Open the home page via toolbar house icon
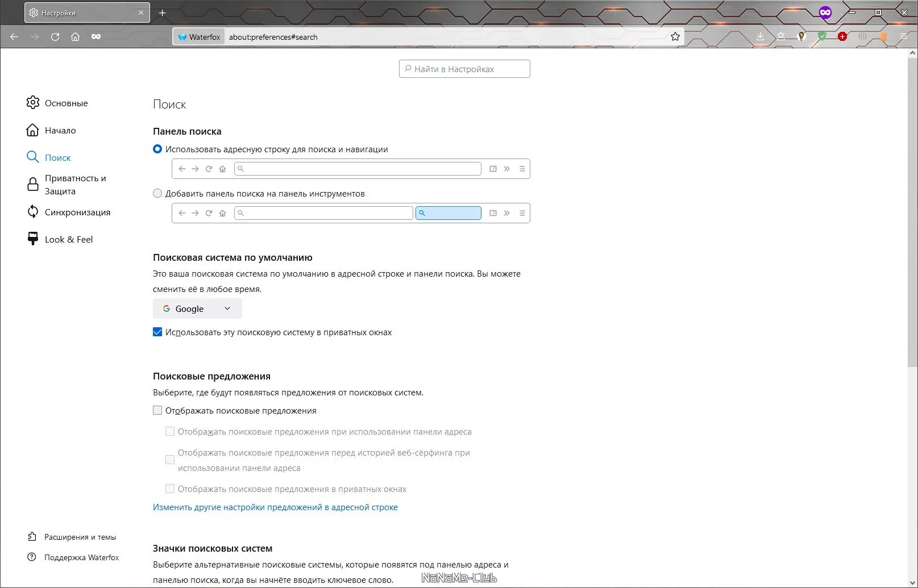 (x=75, y=37)
